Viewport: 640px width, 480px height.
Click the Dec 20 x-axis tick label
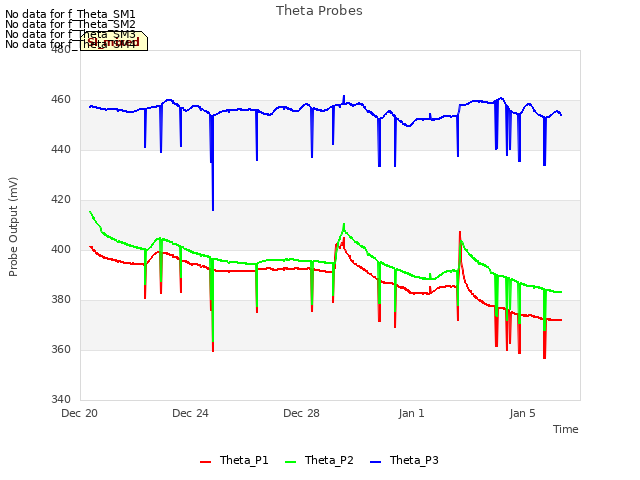coord(80,413)
